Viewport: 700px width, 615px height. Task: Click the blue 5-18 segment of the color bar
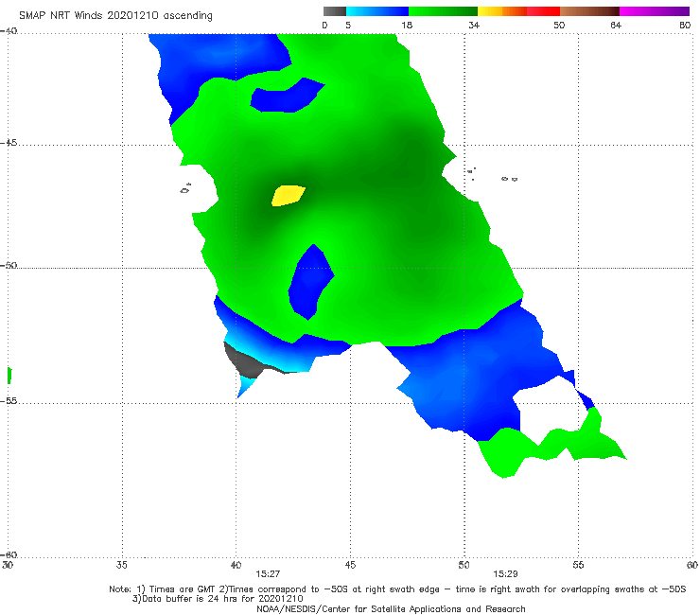[377, 11]
